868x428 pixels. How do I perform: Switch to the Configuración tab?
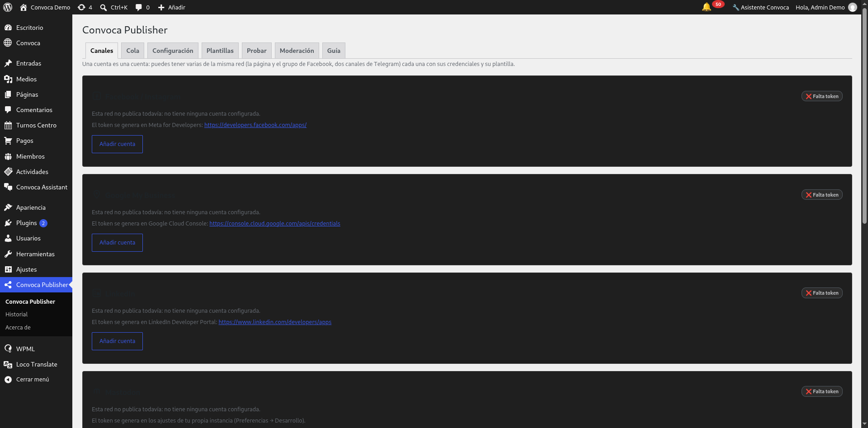[x=173, y=51]
